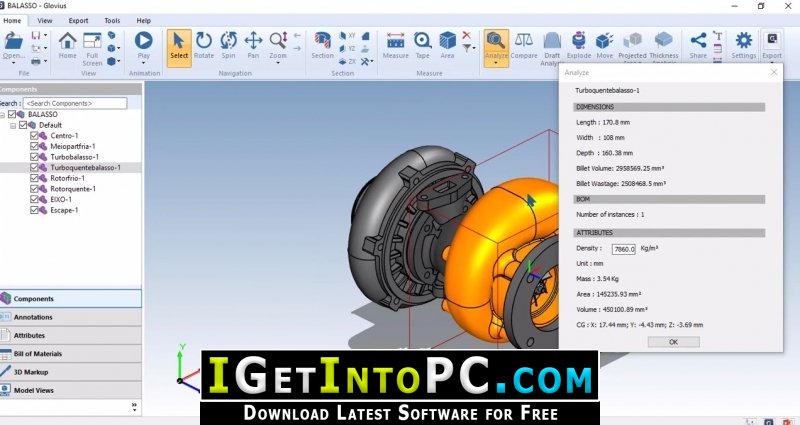The width and height of the screenshot is (800, 425).
Task: Open the Zoom dropdown arrow
Action: (x=278, y=63)
